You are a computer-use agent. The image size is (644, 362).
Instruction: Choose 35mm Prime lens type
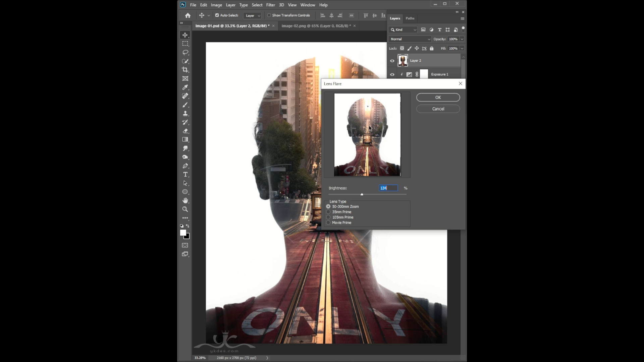(x=328, y=212)
